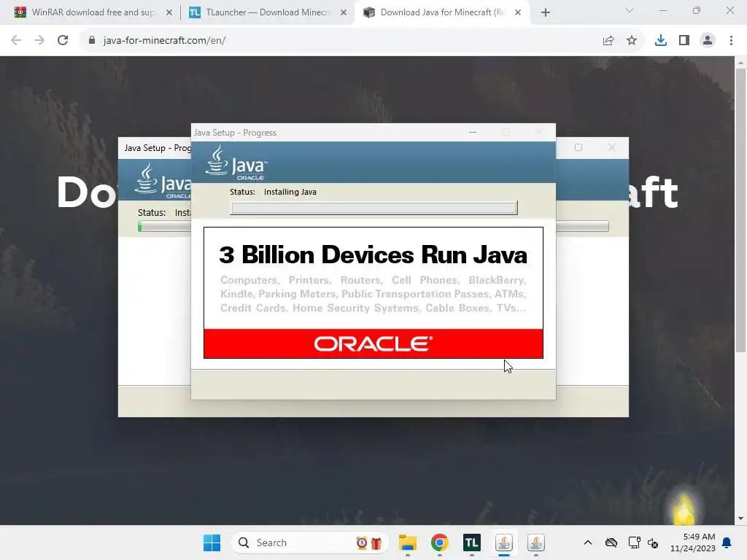747x560 pixels.
Task: Open File Explorer from taskbar
Action: click(x=408, y=542)
